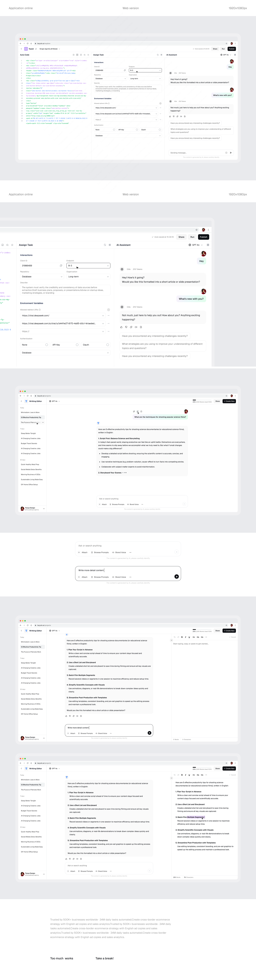The height and width of the screenshot is (980, 256).
Task: Click Run in enlarged view
Action: tap(192, 237)
